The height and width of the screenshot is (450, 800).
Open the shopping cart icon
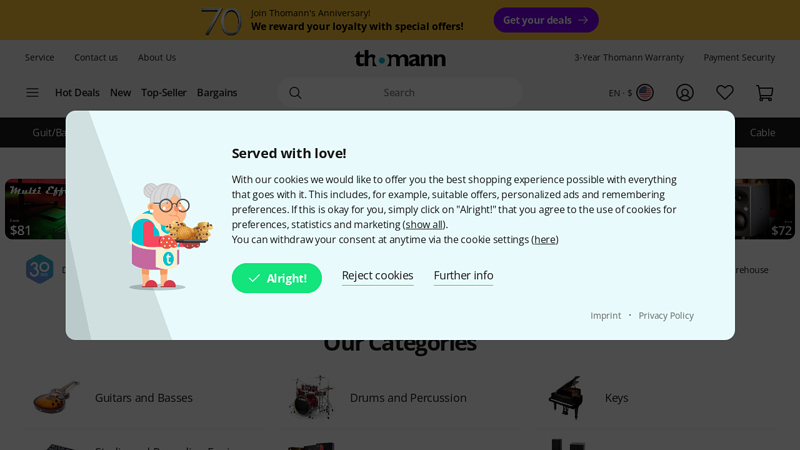[764, 92]
